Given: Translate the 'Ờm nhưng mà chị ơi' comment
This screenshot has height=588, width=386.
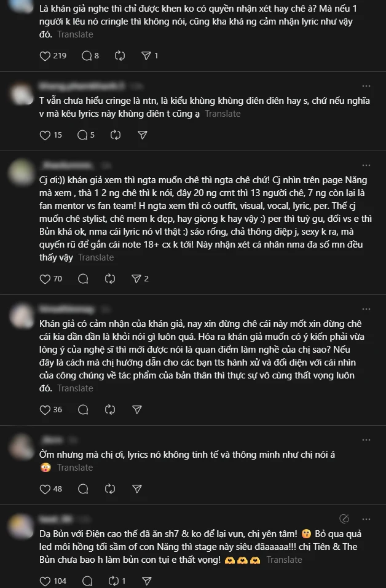Looking at the screenshot, I should click(x=75, y=467).
